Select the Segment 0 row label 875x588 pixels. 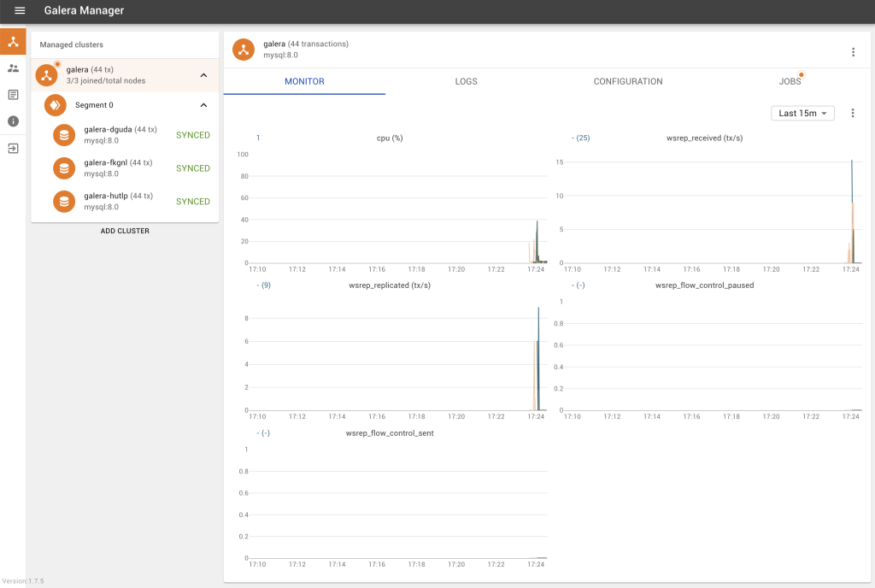coord(94,105)
